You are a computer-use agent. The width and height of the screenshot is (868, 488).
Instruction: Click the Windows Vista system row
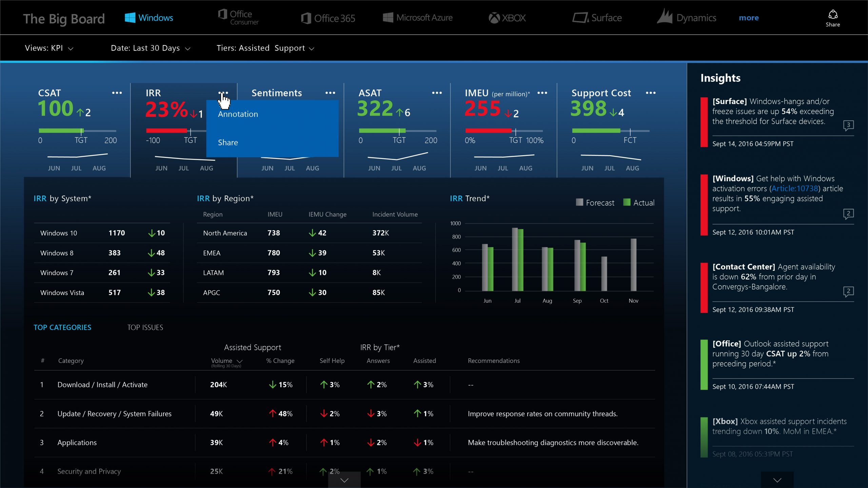click(102, 293)
